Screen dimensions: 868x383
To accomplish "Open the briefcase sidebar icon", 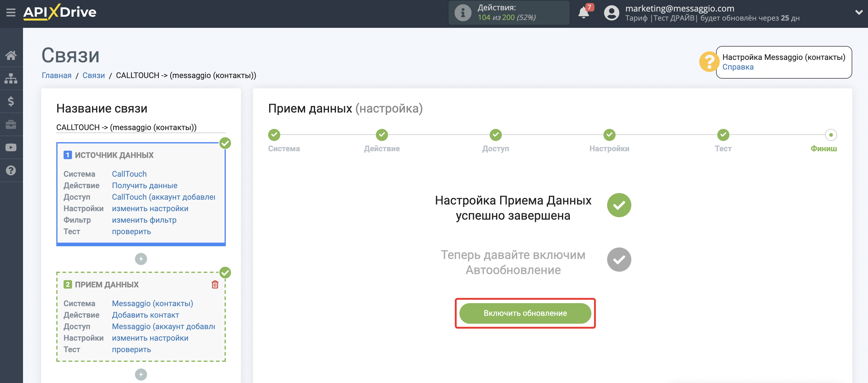I will coord(11,124).
